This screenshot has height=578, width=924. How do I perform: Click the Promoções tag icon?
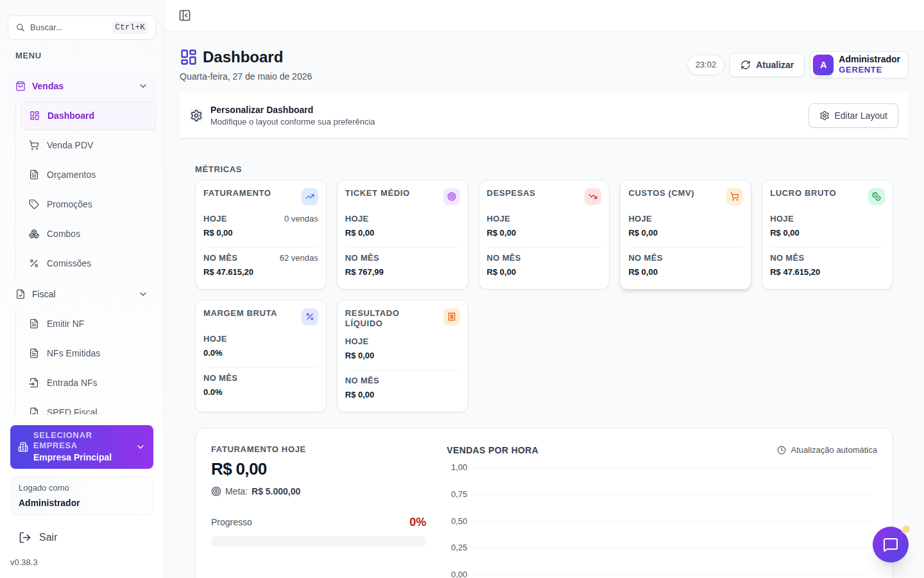(34, 204)
